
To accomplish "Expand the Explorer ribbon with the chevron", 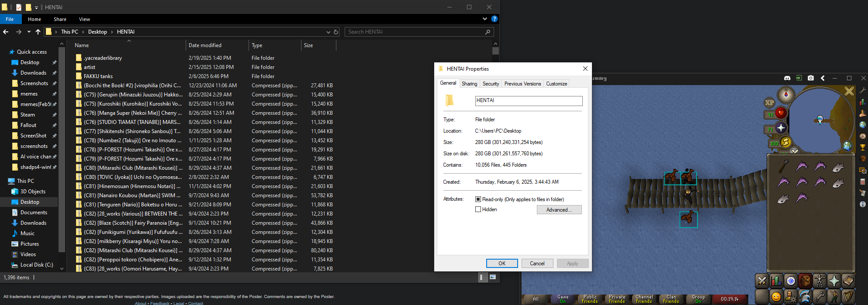I will point(485,19).
